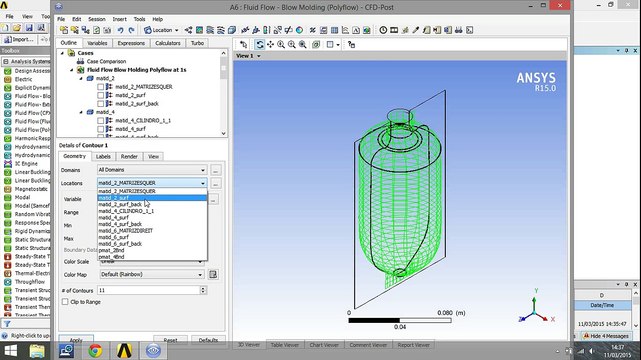The width and height of the screenshot is (641, 360).
Task: Click the Color Map circle icon
Action: (299, 30)
